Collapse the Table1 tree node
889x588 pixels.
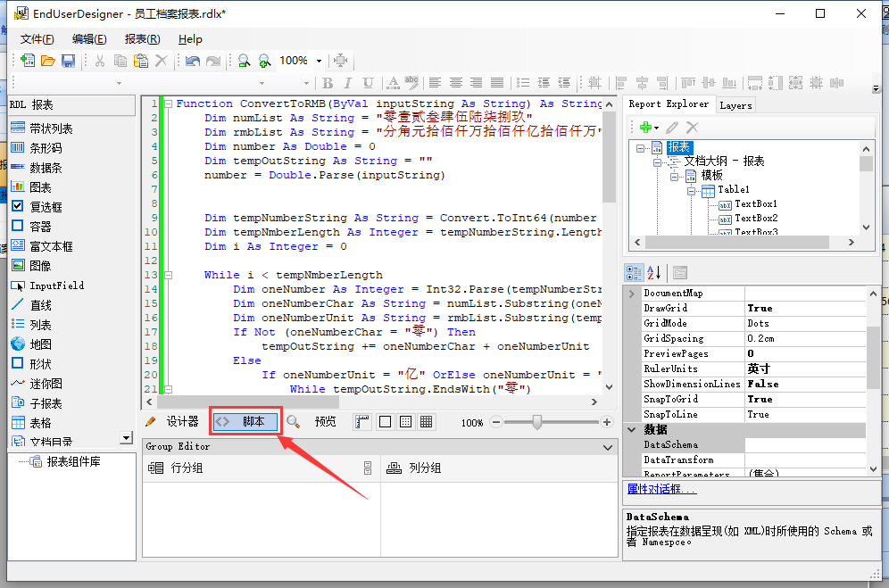[691, 191]
